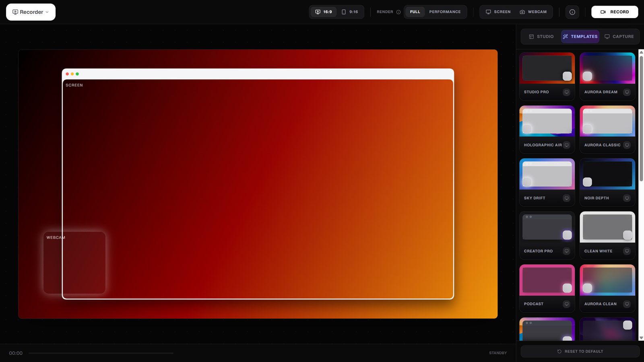Viewport: 644px width, 362px height.
Task: Click the monitor icon on Studio Pro card
Action: [566, 92]
